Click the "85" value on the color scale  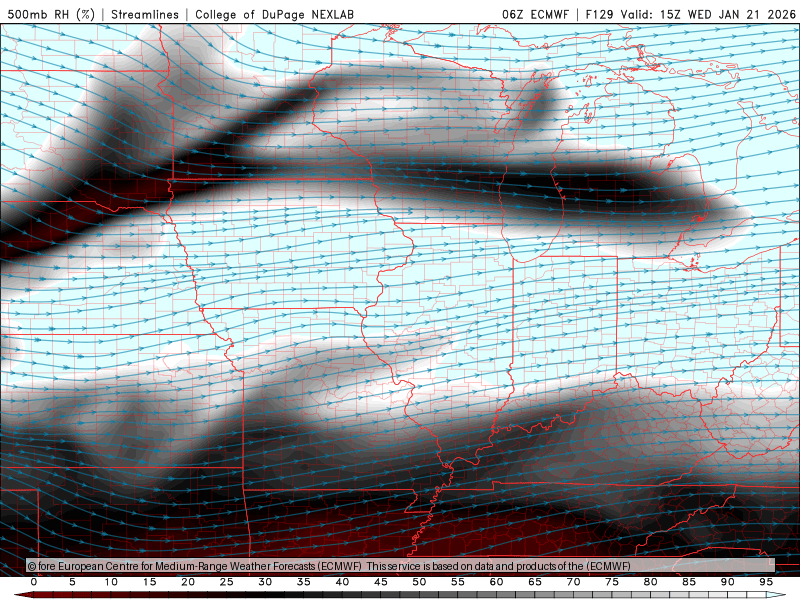(x=689, y=582)
